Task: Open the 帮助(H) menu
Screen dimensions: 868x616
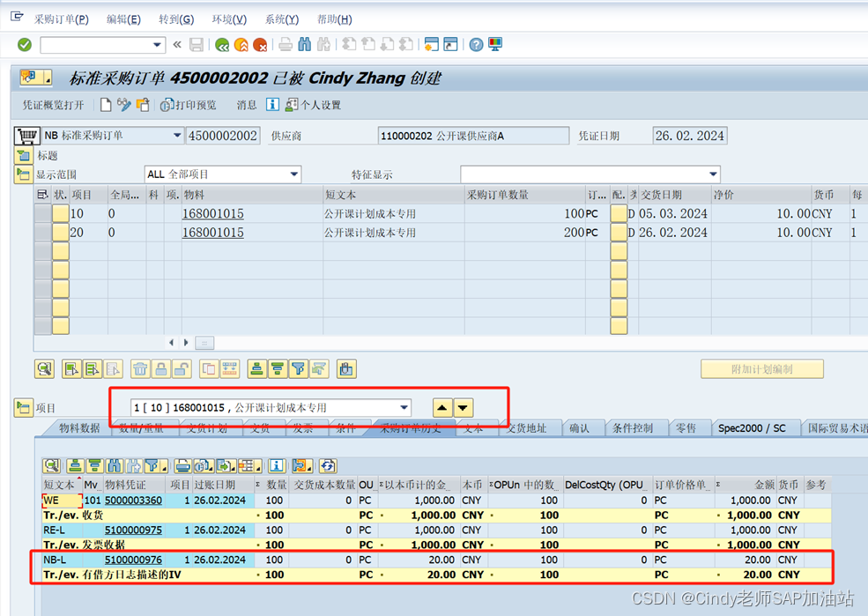Action: (334, 19)
